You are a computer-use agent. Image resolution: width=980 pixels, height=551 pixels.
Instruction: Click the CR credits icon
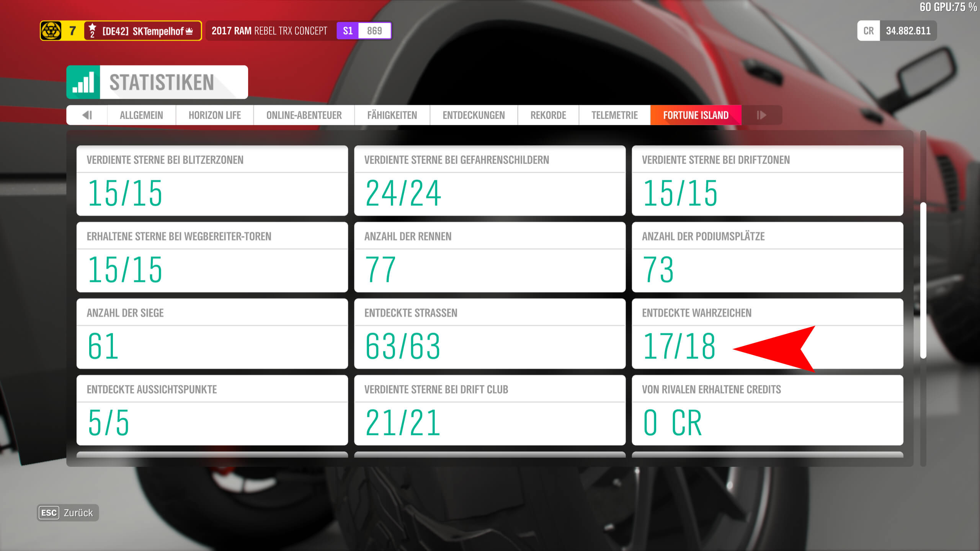click(x=868, y=31)
